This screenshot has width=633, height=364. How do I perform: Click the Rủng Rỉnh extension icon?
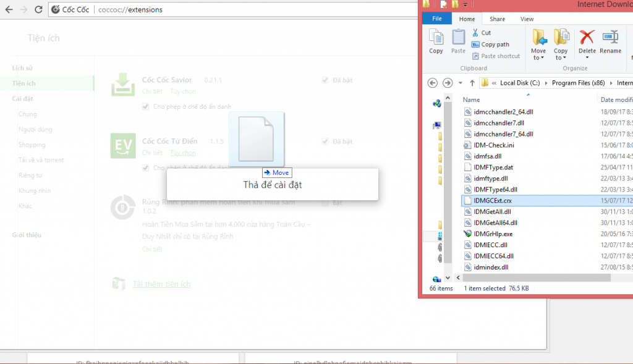[123, 208]
